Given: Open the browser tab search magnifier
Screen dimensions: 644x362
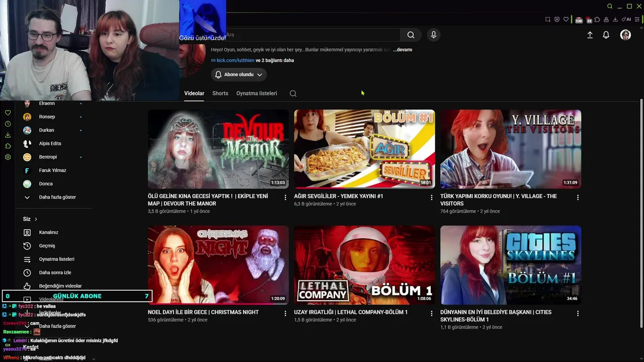Looking at the screenshot, I should pos(610,7).
